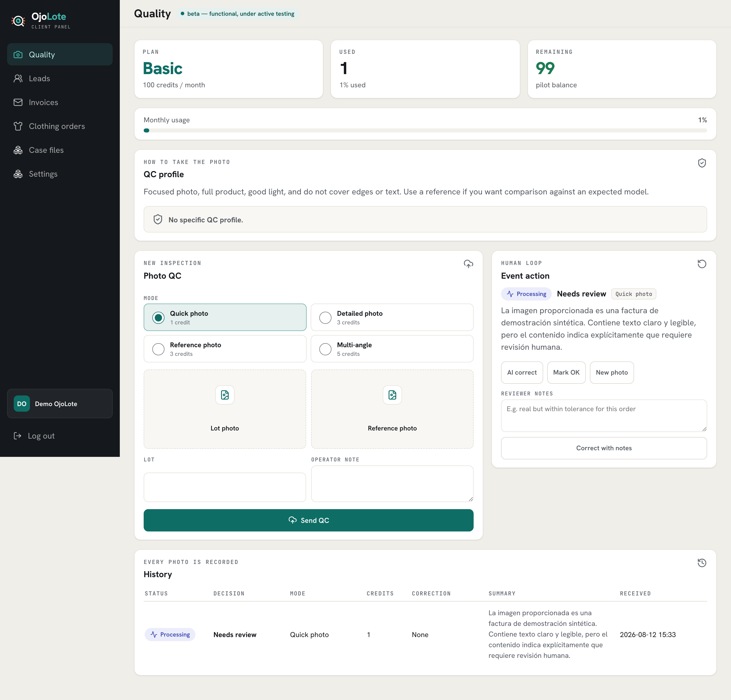This screenshot has width=731, height=700.
Task: Click the envelope icon beside Invoices
Action: coord(18,102)
